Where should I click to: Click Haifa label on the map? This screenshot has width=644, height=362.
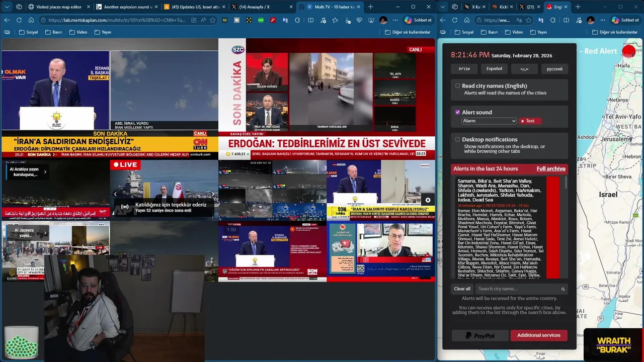[x=623, y=66]
